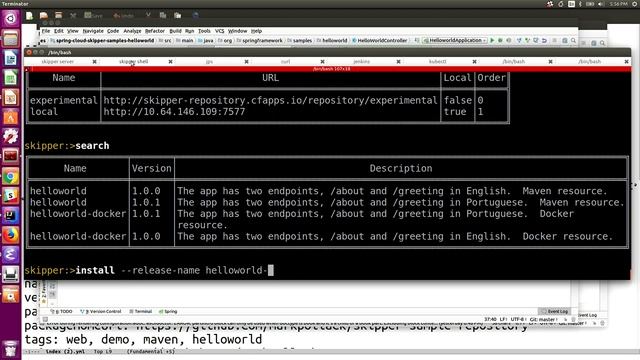640x360 pixels.
Task: Click samples breadcrumb in IntelliJ navigation bar
Action: tap(300, 40)
